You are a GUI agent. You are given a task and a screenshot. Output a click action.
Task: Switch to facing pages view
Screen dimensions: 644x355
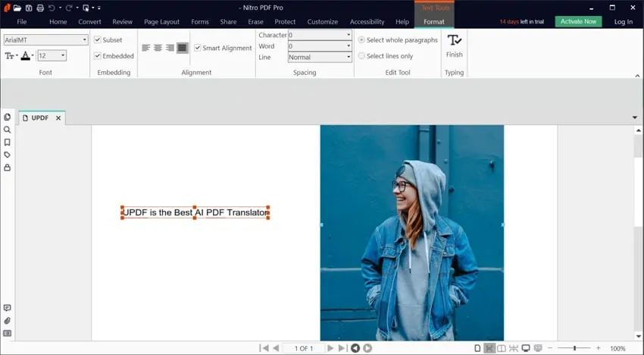point(502,348)
